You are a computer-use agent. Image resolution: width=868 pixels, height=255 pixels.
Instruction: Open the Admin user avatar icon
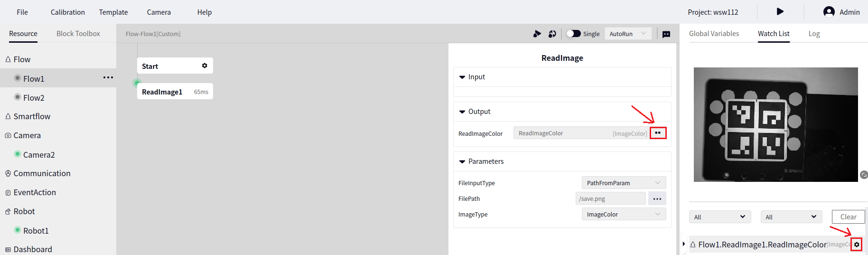[x=829, y=12]
